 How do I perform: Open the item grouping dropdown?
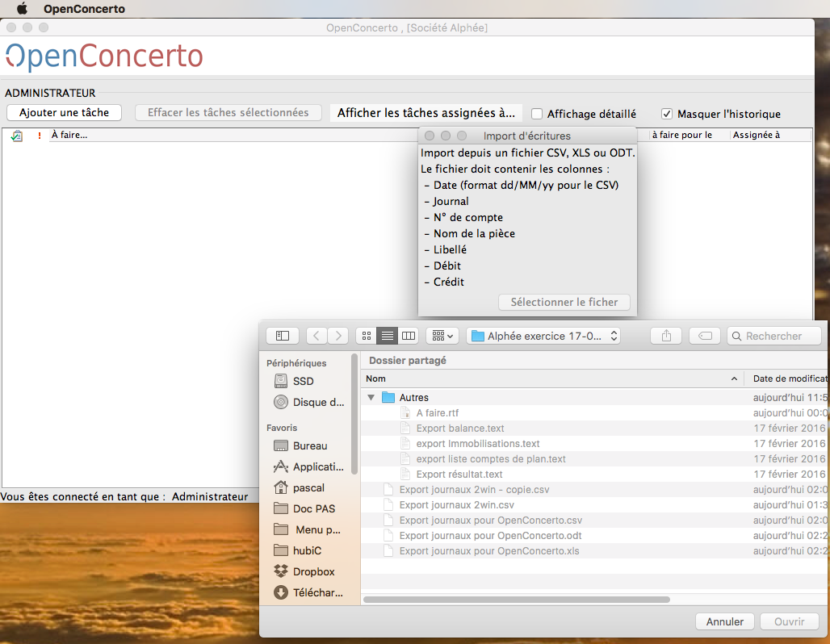point(443,336)
